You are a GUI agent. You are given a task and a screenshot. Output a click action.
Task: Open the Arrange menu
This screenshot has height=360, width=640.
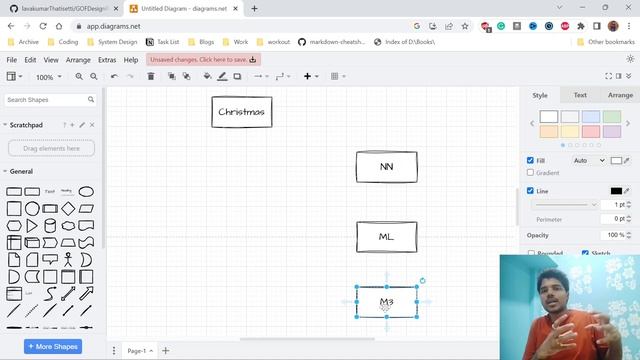pos(78,60)
